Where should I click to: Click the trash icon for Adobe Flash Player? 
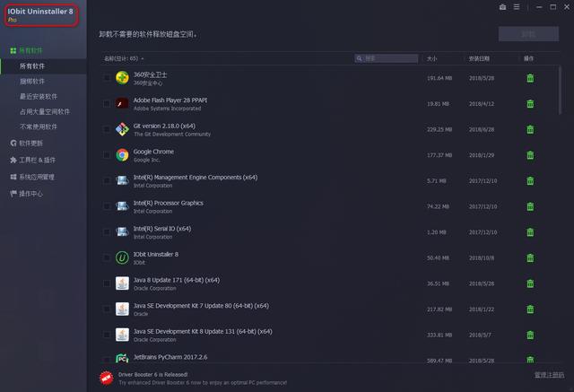[530, 103]
